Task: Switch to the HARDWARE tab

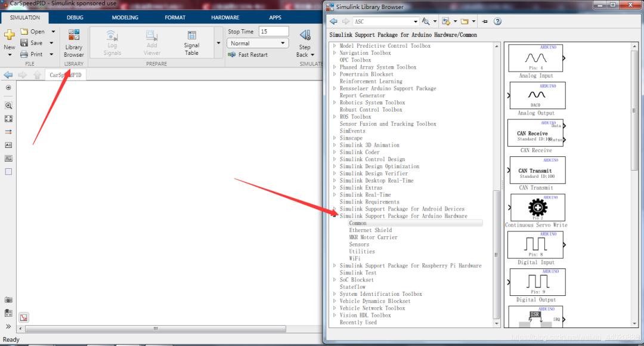Action: click(225, 18)
